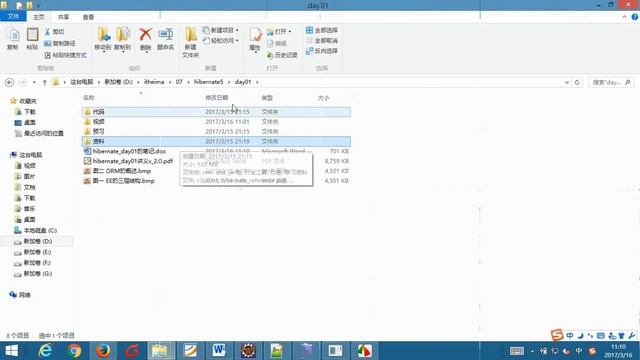Viewport: 640px width, 360px height.
Task: Switch to the 查看 (View) tab
Action: [88, 17]
